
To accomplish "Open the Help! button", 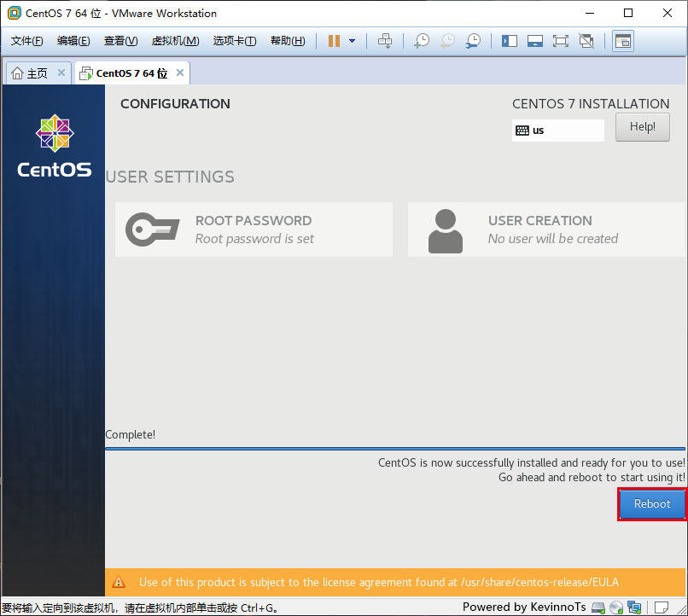I will pyautogui.click(x=643, y=127).
